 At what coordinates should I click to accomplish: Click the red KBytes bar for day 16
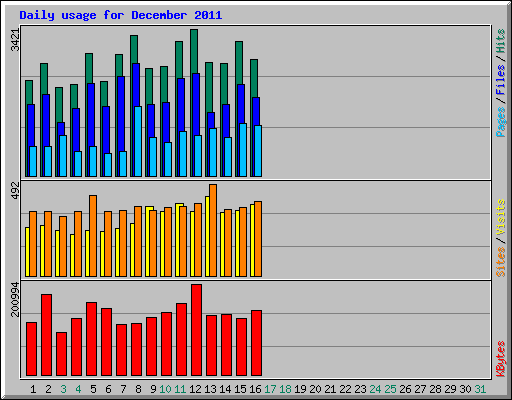click(x=256, y=343)
